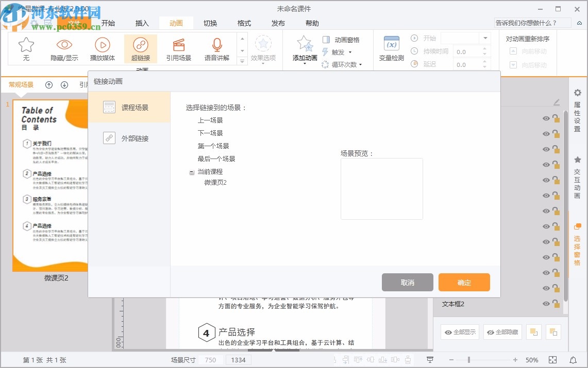Select the 播放媒体 play media animation
588x368 pixels.
pyautogui.click(x=103, y=49)
